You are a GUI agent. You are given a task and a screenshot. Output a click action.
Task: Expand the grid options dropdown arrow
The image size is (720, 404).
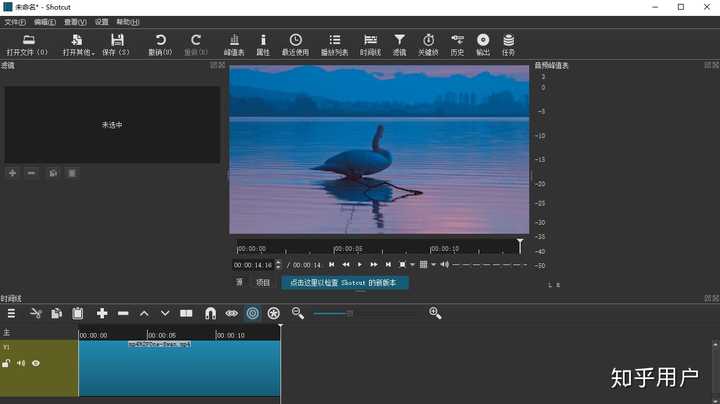[x=433, y=265]
